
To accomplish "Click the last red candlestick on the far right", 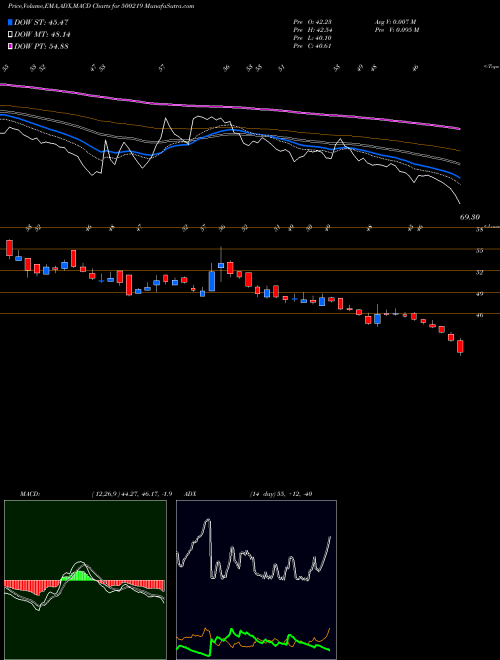I will 460,347.
